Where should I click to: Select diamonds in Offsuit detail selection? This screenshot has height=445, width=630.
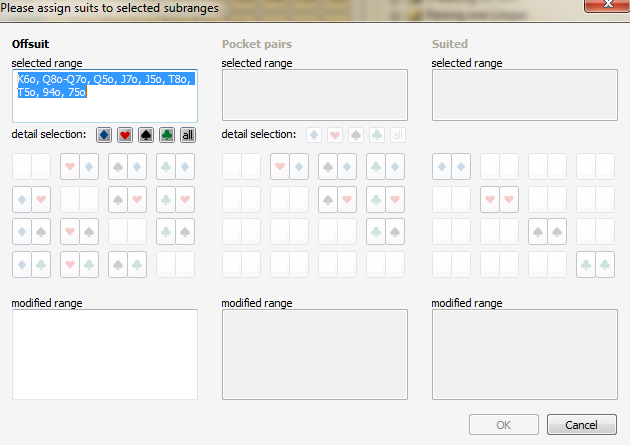[104, 135]
